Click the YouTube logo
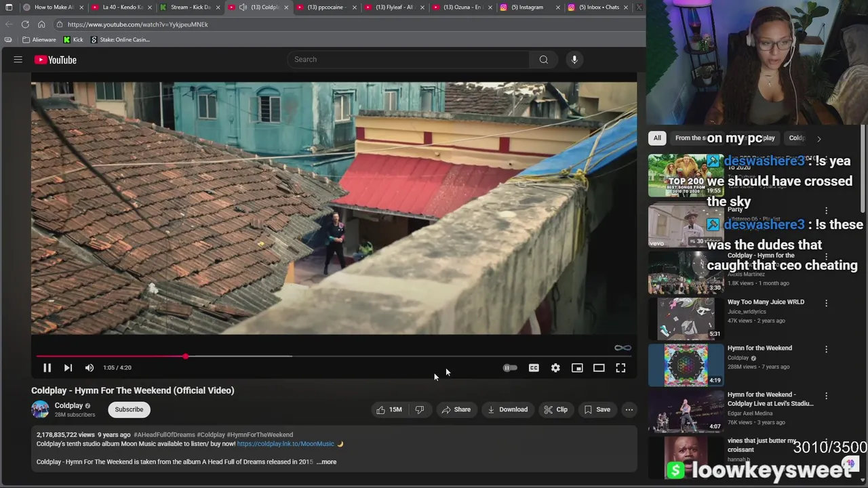Screen dimensions: 868x488 pyautogui.click(x=56, y=60)
